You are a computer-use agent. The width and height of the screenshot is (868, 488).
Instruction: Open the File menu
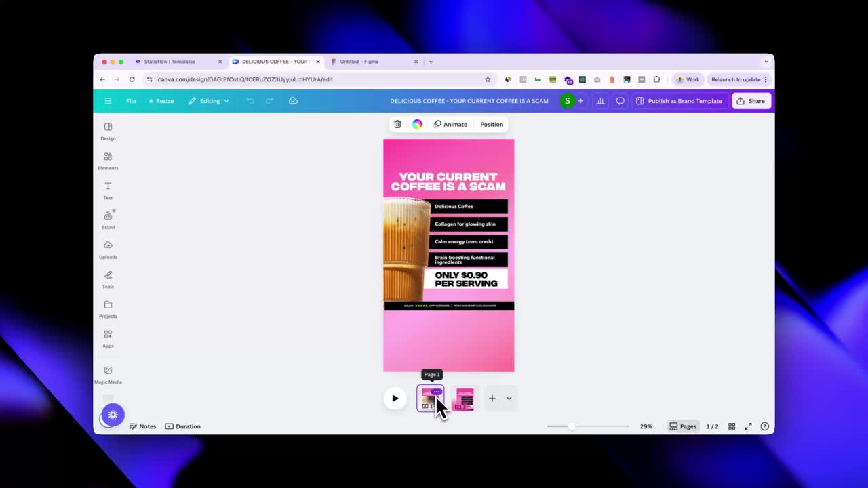[x=131, y=101]
